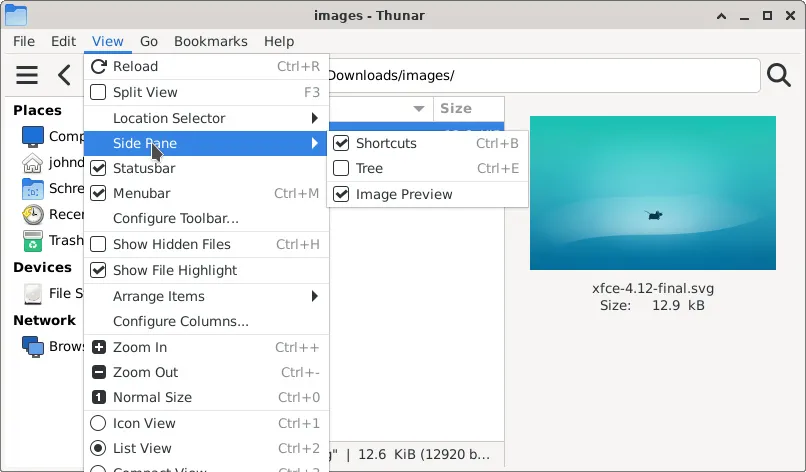The width and height of the screenshot is (806, 472).
Task: Uncheck the Image Preview option
Action: pyautogui.click(x=341, y=194)
